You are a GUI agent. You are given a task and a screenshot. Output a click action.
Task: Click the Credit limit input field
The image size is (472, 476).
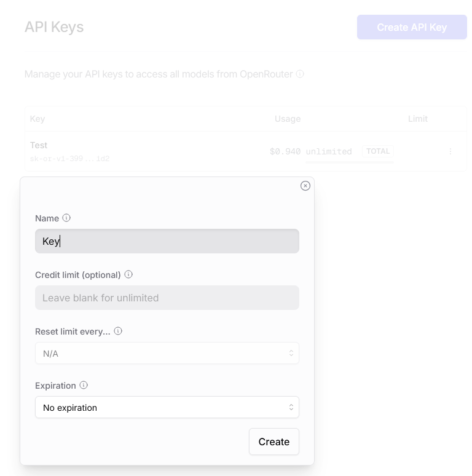coord(167,298)
